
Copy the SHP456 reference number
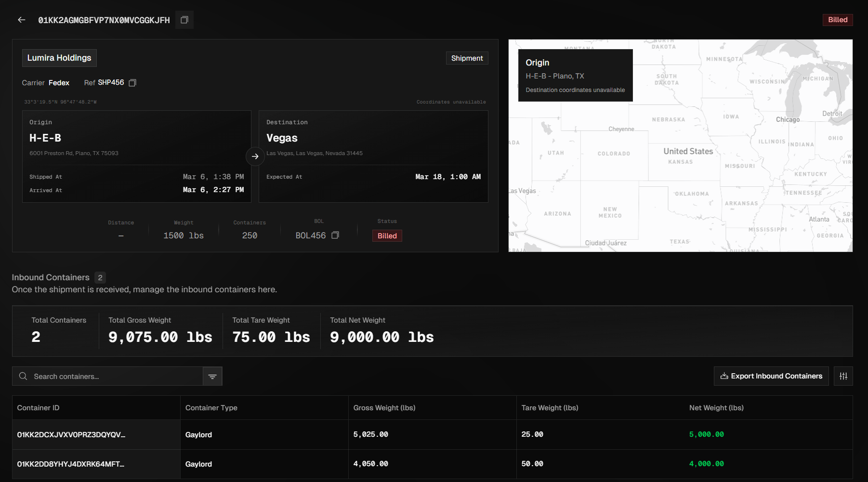pyautogui.click(x=132, y=82)
